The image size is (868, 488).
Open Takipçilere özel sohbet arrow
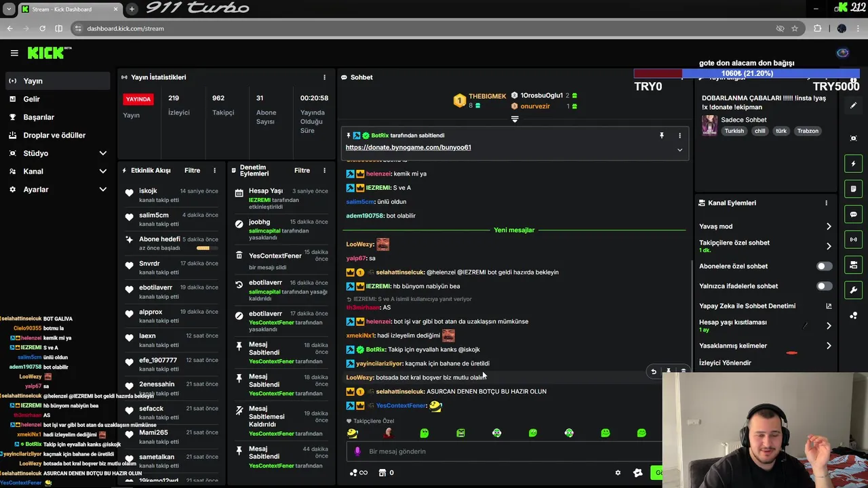(x=829, y=246)
